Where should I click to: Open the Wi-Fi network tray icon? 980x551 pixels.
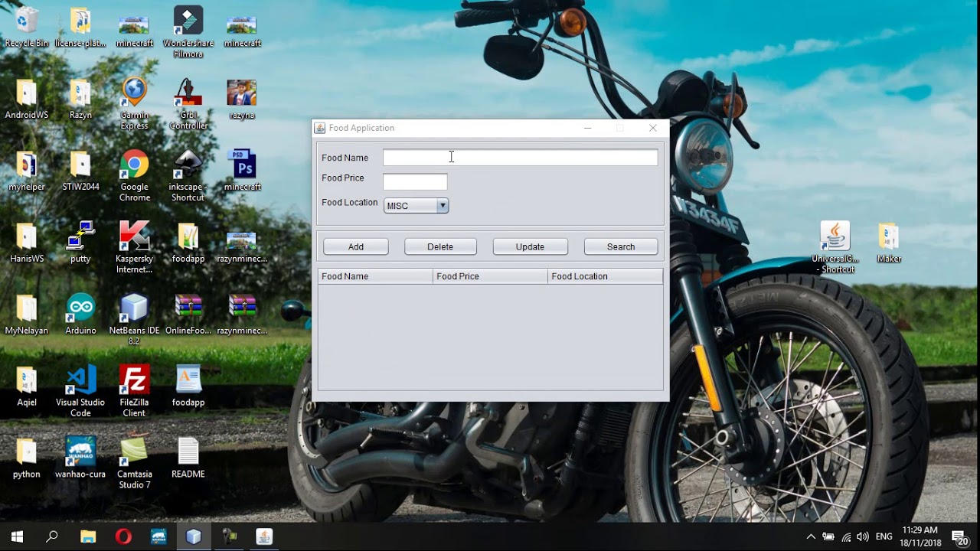tap(846, 536)
